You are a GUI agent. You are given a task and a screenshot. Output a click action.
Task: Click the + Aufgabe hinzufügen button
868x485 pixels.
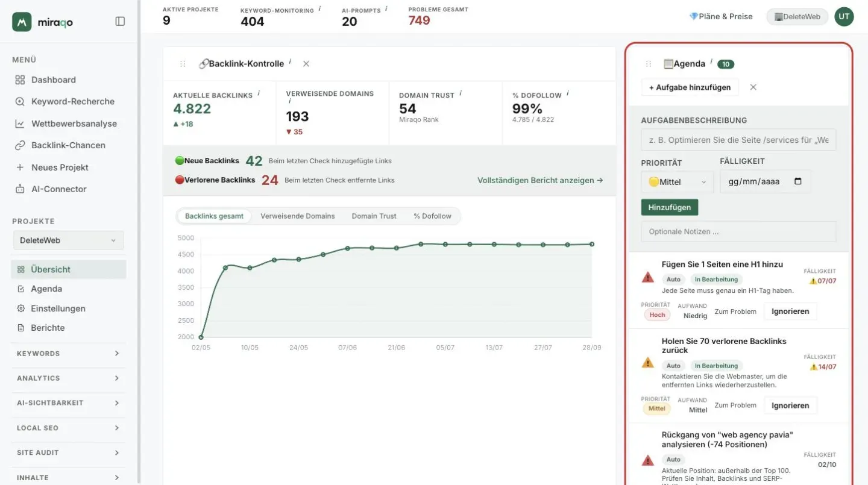click(690, 87)
